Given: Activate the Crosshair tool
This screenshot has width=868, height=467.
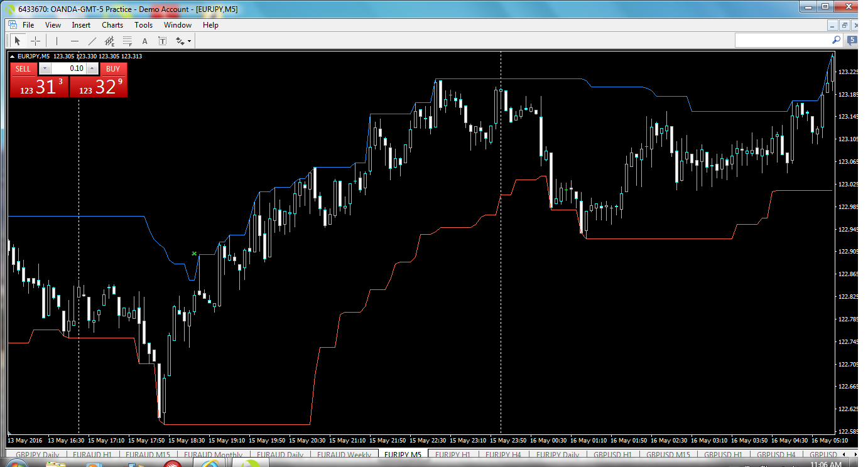Looking at the screenshot, I should 36,41.
